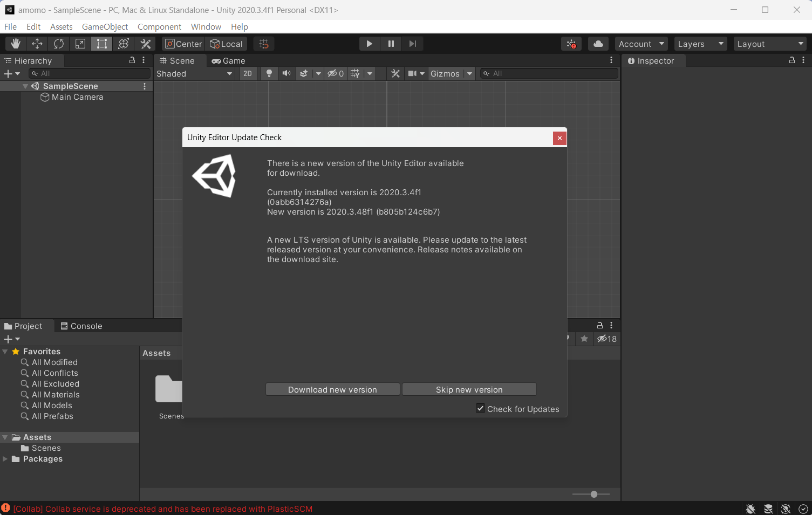
Task: Click Download new version button
Action: click(332, 389)
